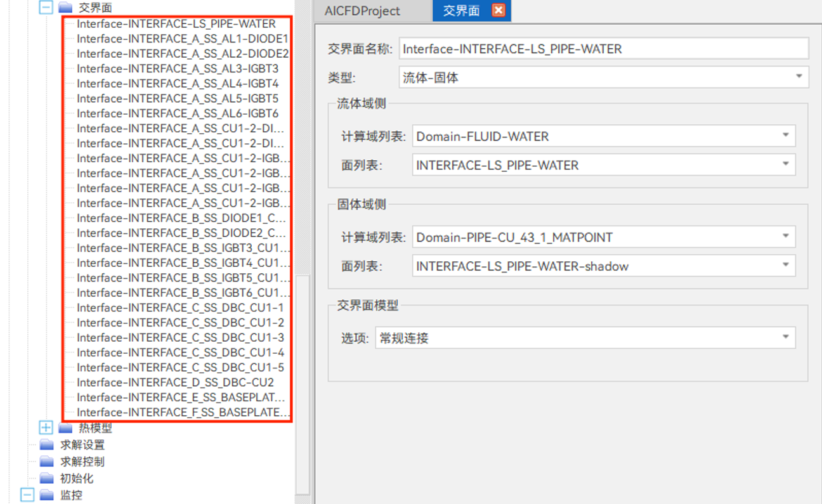This screenshot has width=822, height=504.
Task: Click the 监控 folder icon
Action: tap(47, 495)
